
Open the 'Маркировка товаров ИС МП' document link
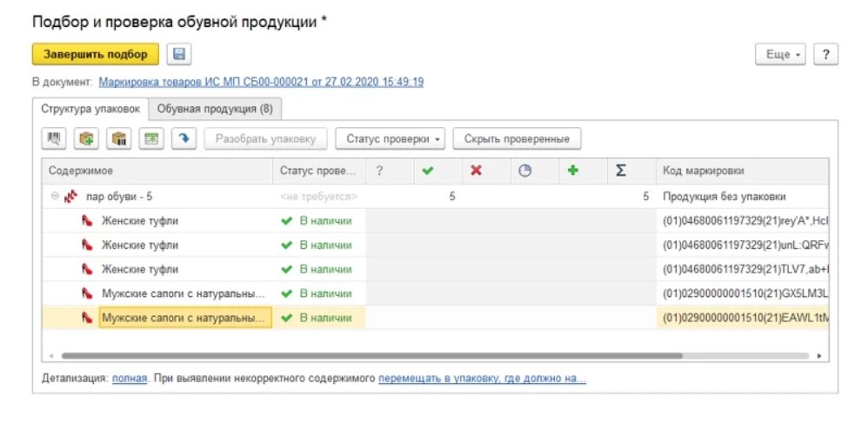coord(261,82)
